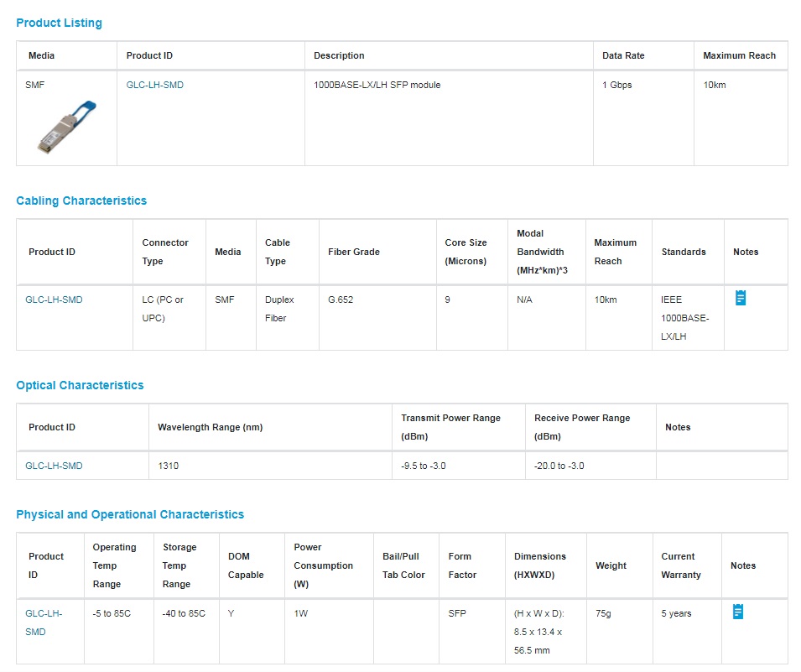Open GLC-LH-SMD link in Optical Characteristics table
Image resolution: width=801 pixels, height=672 pixels.
(x=54, y=466)
